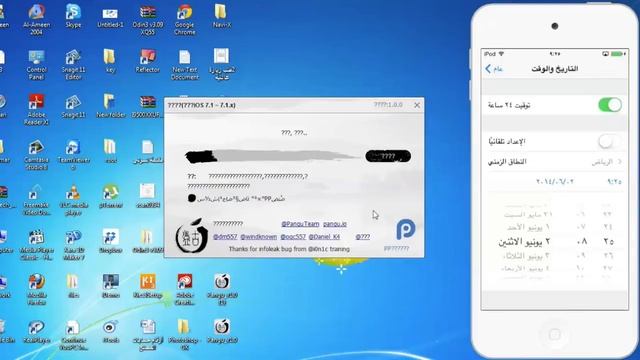Image resolution: width=640 pixels, height=360 pixels.
Task: Open the @ogc557 link
Action: [293, 237]
